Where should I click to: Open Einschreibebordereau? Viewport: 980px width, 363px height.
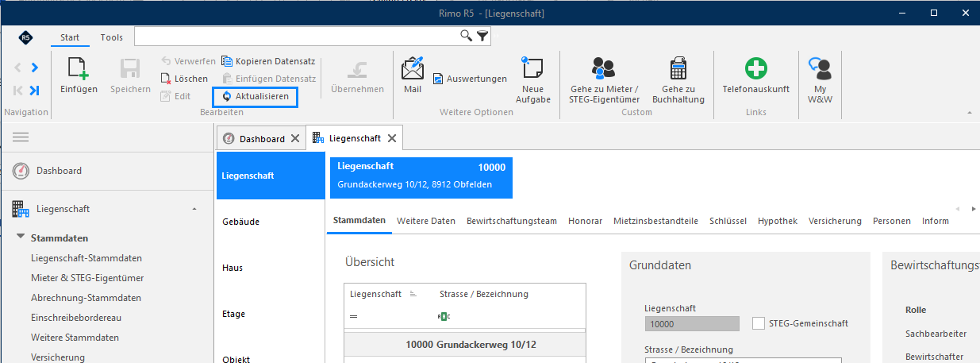(75, 318)
